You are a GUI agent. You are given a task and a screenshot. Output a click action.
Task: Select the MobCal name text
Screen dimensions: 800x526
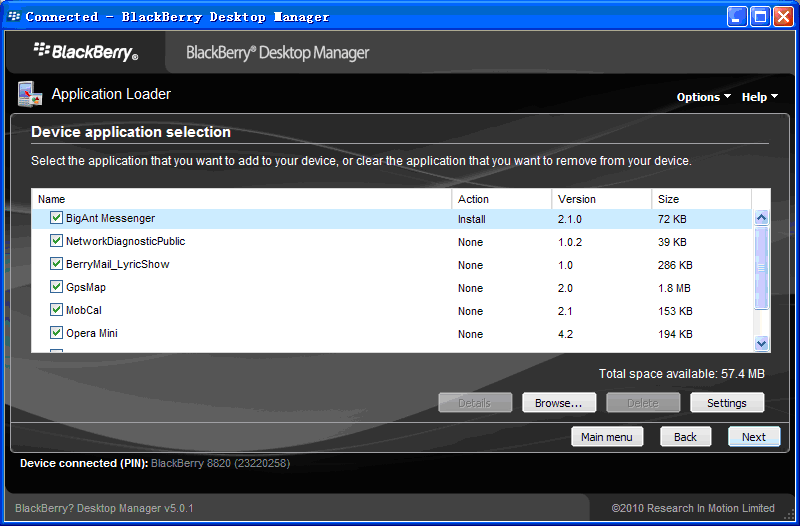pyautogui.click(x=84, y=310)
